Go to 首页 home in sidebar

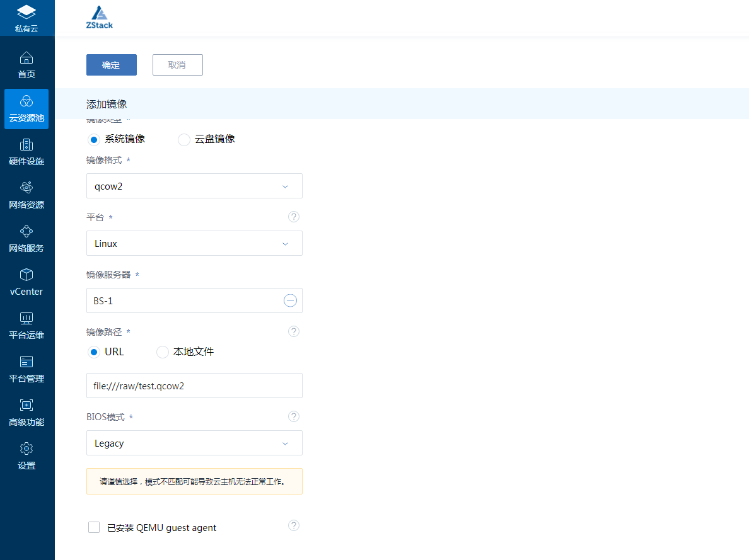26,65
